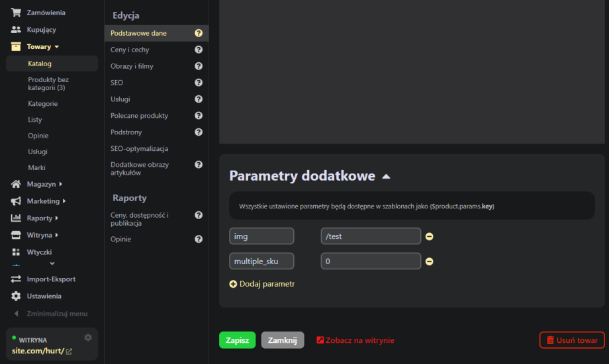
Task: Click the Towary box icon
Action: [16, 46]
